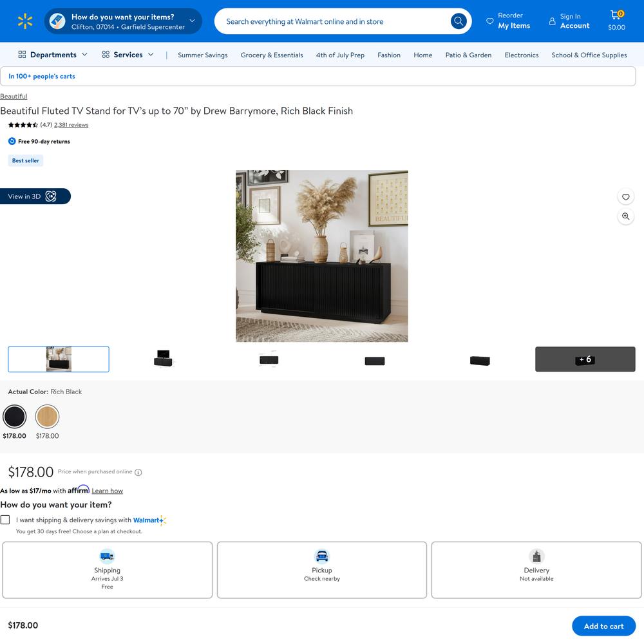Choose the Delivery option

[x=536, y=570]
